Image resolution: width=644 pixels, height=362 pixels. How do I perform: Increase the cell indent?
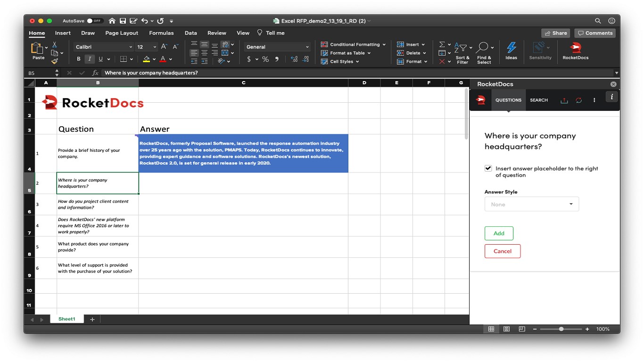pyautogui.click(x=204, y=61)
